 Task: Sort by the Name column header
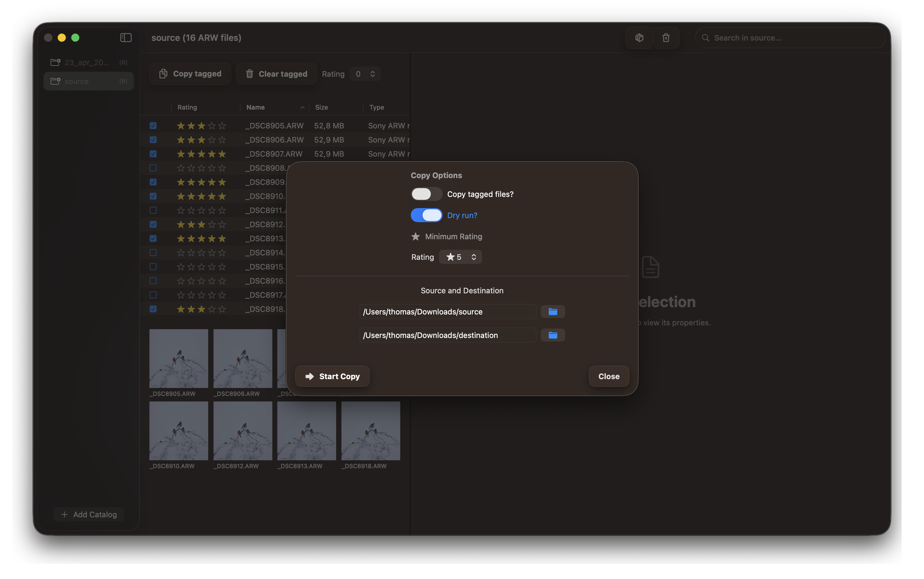pos(256,107)
